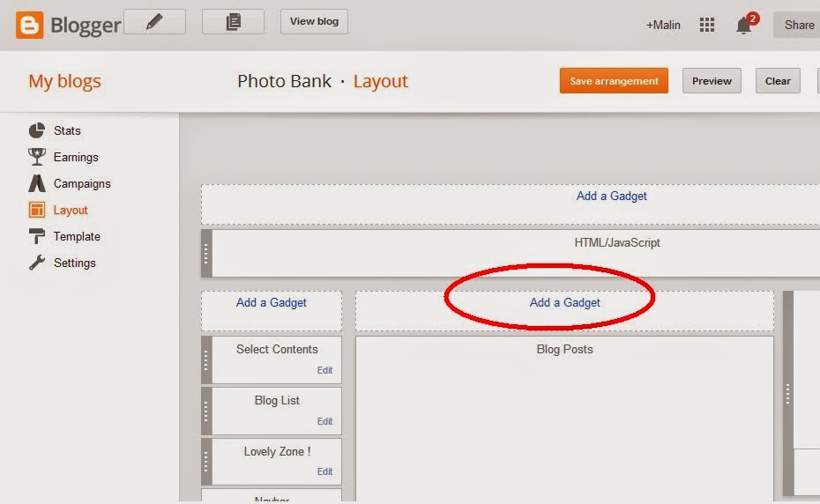This screenshot has height=504, width=820.
Task: Open the posts list page icon
Action: 234,22
